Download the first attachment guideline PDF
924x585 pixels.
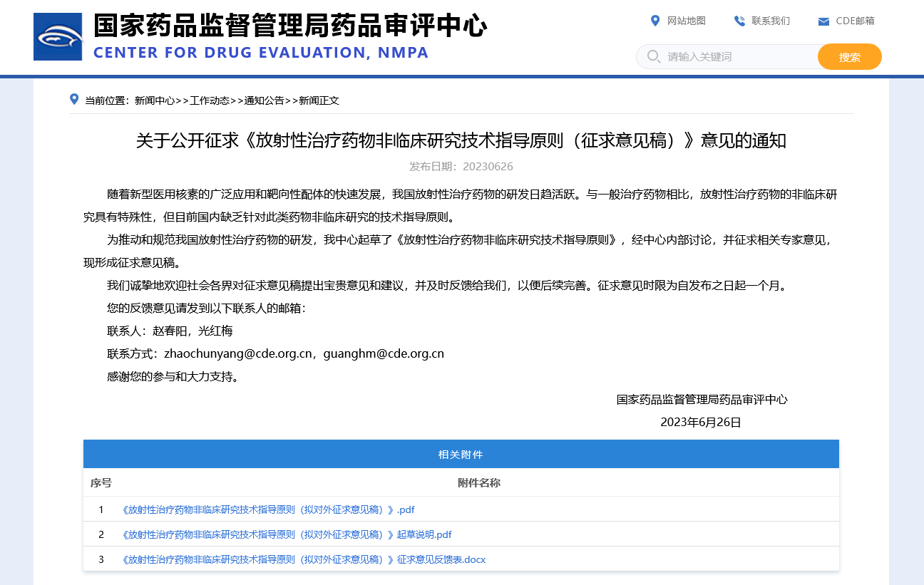click(268, 509)
